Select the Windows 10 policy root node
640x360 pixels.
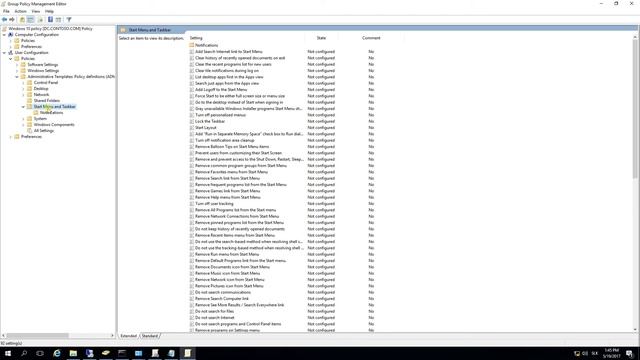point(50,29)
